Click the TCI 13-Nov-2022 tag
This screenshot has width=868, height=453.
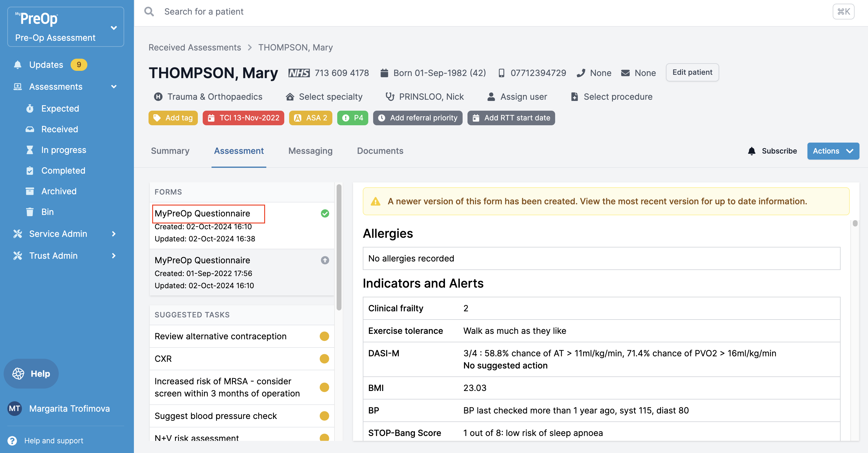pyautogui.click(x=243, y=118)
